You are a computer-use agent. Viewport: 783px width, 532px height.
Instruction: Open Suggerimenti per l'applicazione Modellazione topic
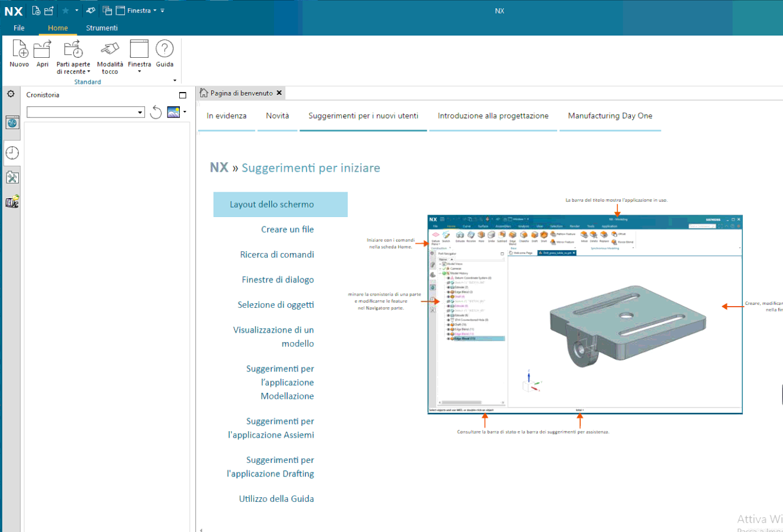280,382
